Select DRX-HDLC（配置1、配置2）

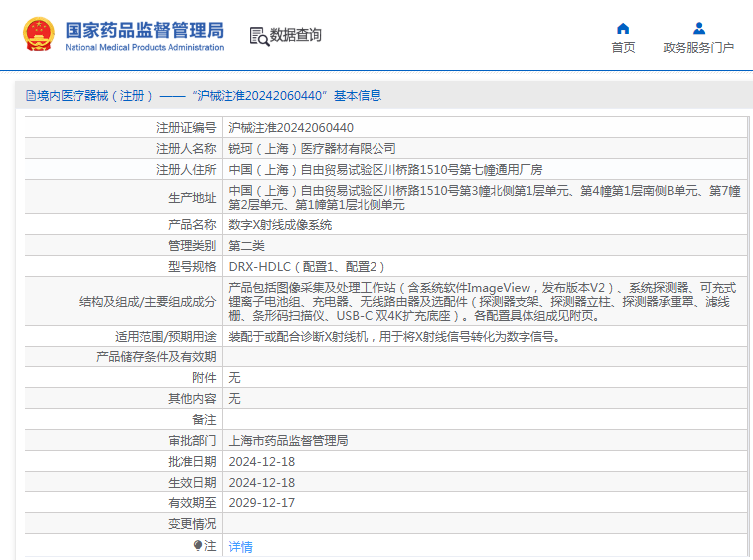[307, 267]
